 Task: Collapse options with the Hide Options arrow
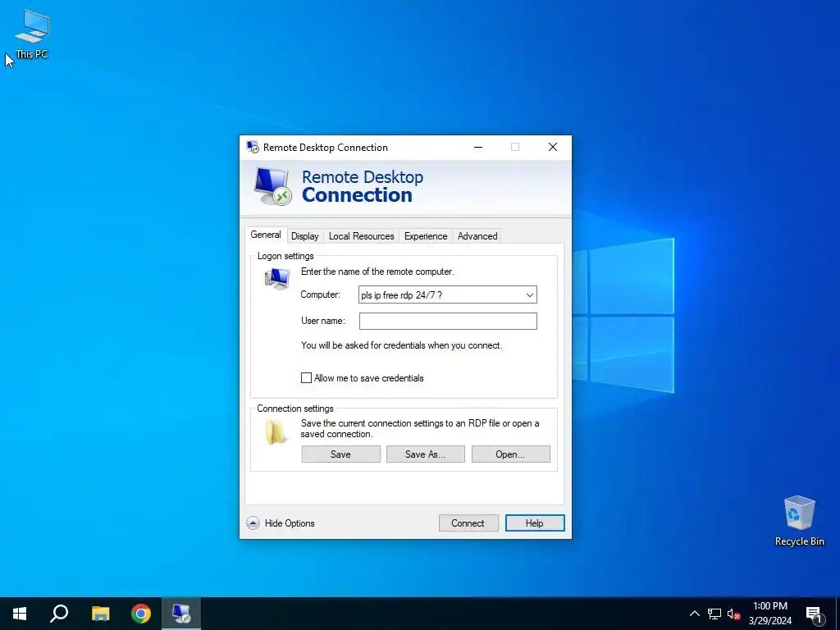[x=253, y=523]
